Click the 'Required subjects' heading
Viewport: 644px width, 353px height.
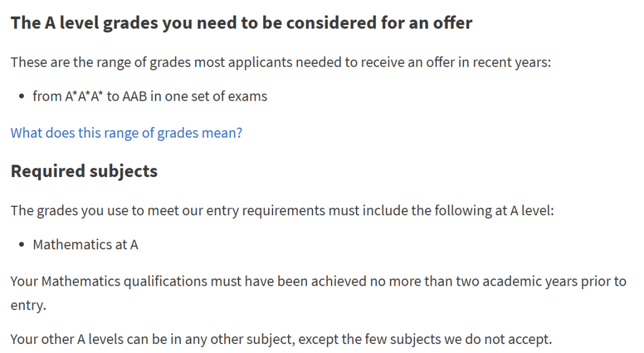coord(84,171)
